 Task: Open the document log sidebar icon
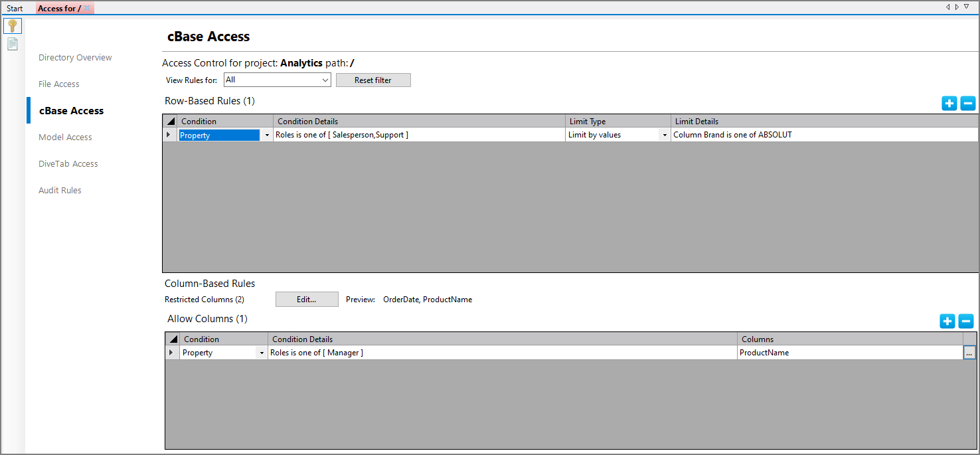[x=12, y=43]
